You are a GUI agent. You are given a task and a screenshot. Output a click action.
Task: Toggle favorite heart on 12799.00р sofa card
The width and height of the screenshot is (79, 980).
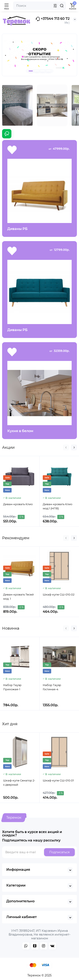click(x=12, y=251)
